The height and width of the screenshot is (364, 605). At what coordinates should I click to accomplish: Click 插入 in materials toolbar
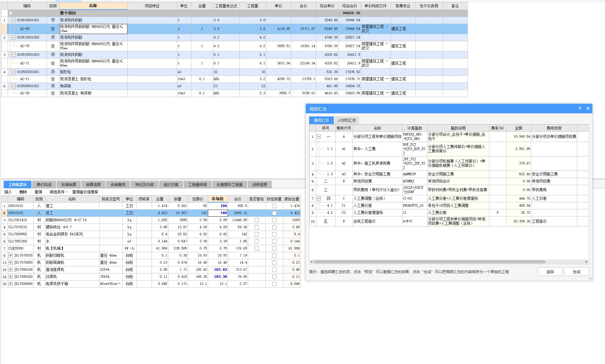pos(8,192)
